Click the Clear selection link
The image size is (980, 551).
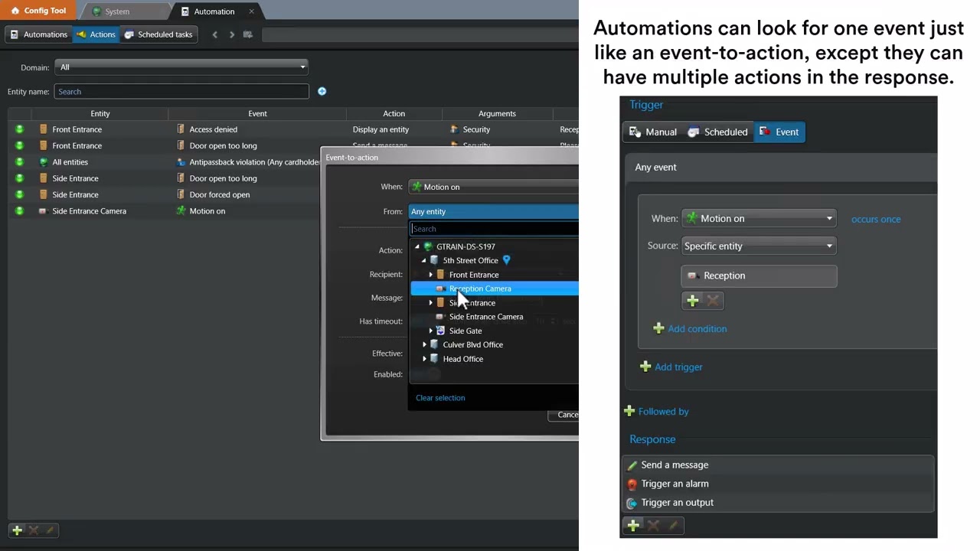(440, 398)
